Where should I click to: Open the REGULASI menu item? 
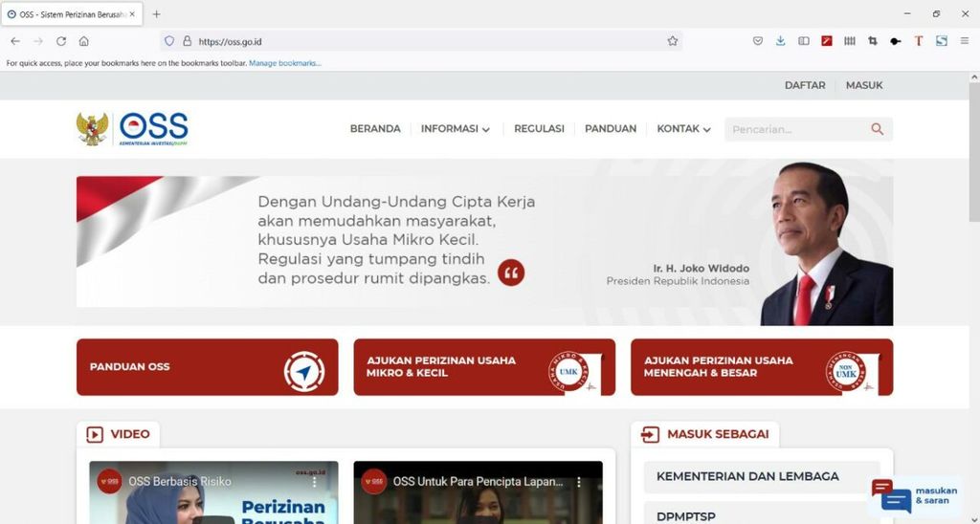click(539, 129)
